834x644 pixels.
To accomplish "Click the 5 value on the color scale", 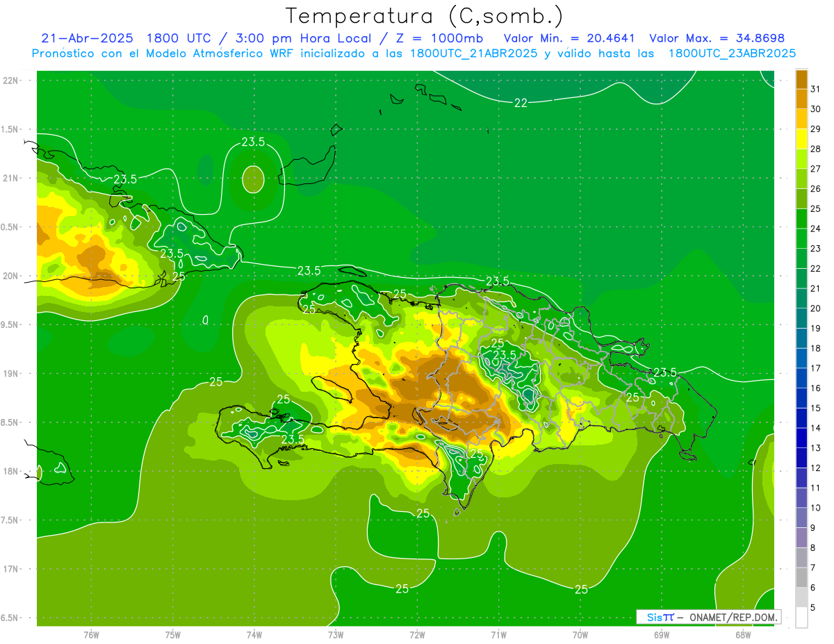I will click(813, 608).
